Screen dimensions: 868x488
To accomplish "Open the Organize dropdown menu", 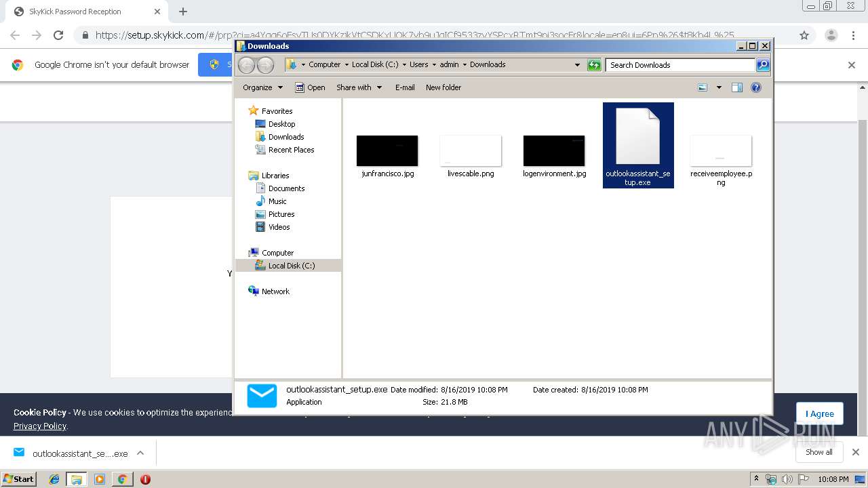I will tap(262, 87).
